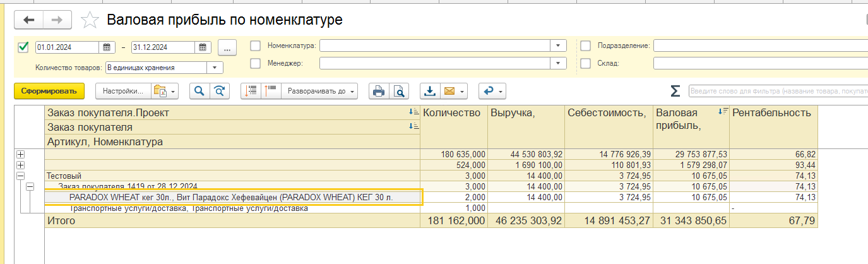Open dropdown arrow beside email icon
The width and height of the screenshot is (868, 264).
[463, 92]
